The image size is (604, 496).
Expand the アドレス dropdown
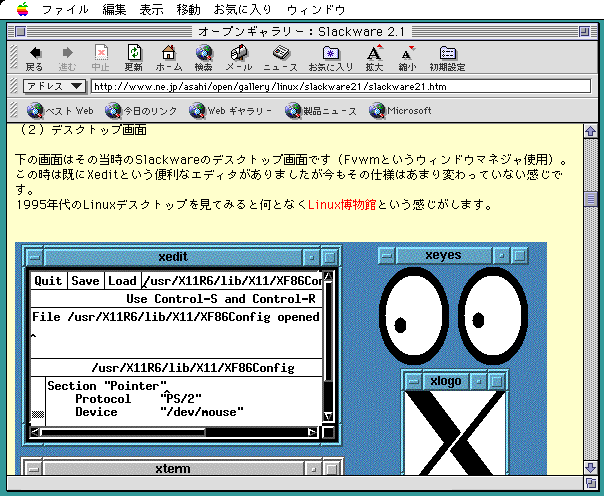(55, 86)
